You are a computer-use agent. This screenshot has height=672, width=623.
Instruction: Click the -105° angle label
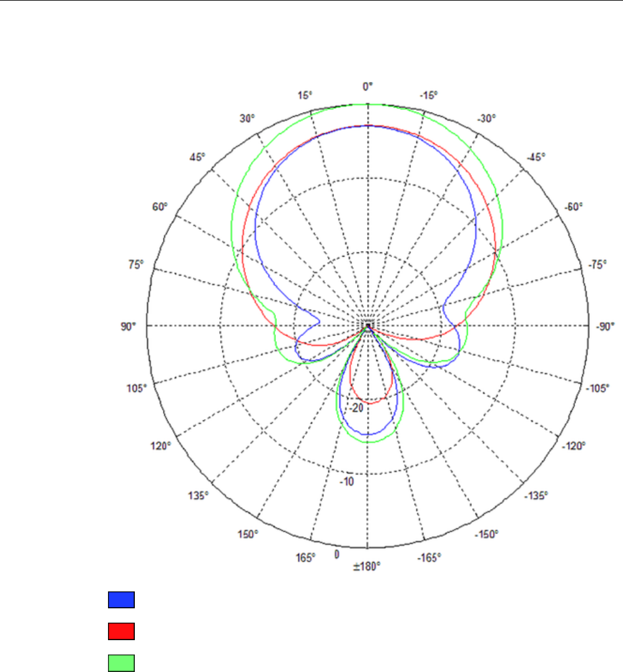(597, 388)
